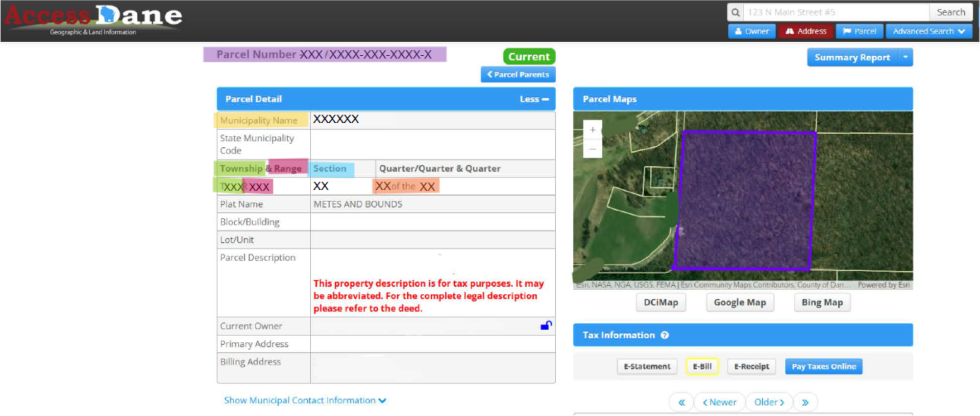Select the Owner search tab
980x416 pixels.
pyautogui.click(x=752, y=31)
